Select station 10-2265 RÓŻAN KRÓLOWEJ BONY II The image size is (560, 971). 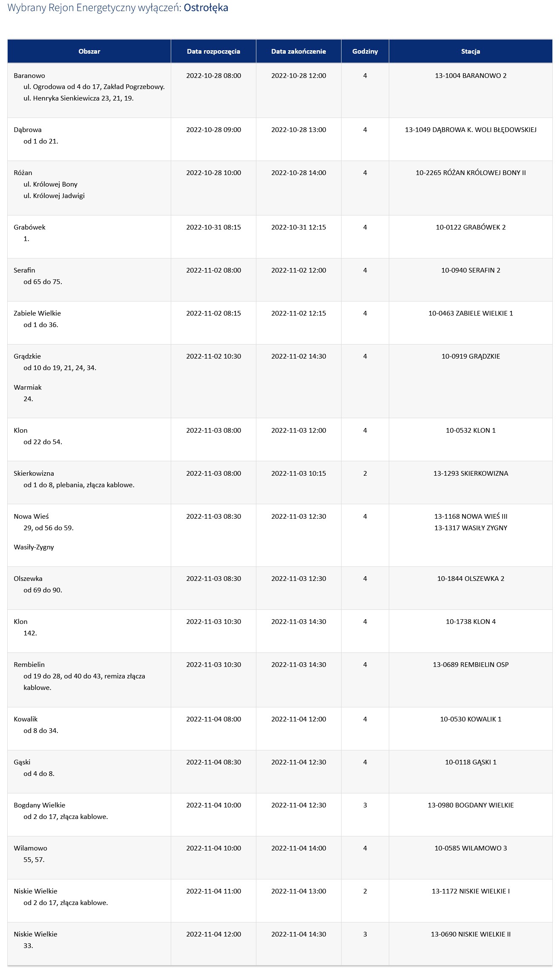[x=471, y=172]
